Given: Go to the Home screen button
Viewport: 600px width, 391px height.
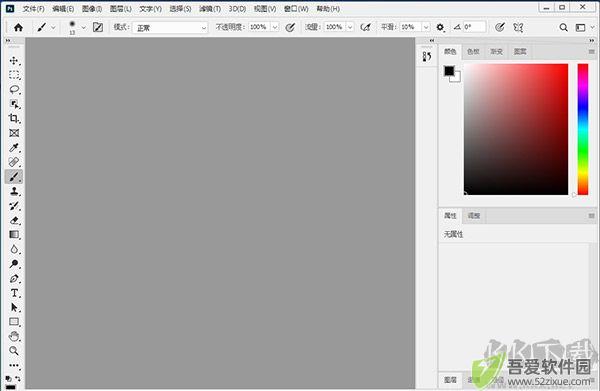Looking at the screenshot, I should tap(18, 27).
